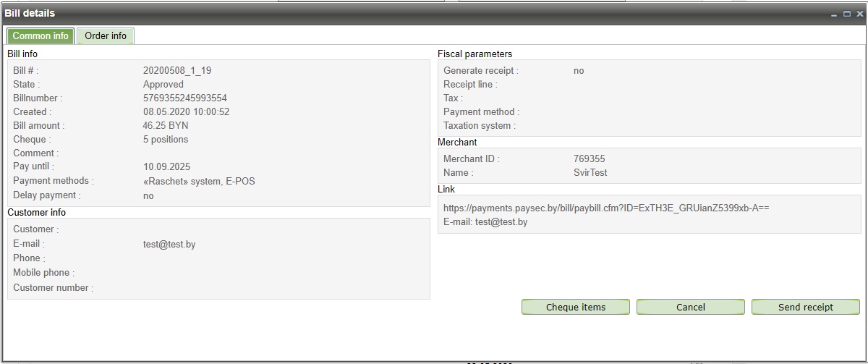868x364 pixels.
Task: Click the Bill details title bar
Action: [x=362, y=13]
